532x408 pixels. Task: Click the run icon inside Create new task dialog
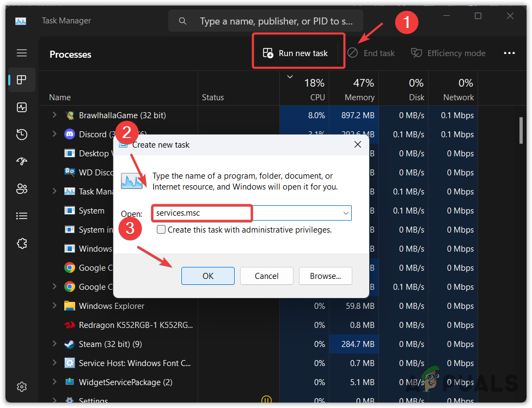132,181
